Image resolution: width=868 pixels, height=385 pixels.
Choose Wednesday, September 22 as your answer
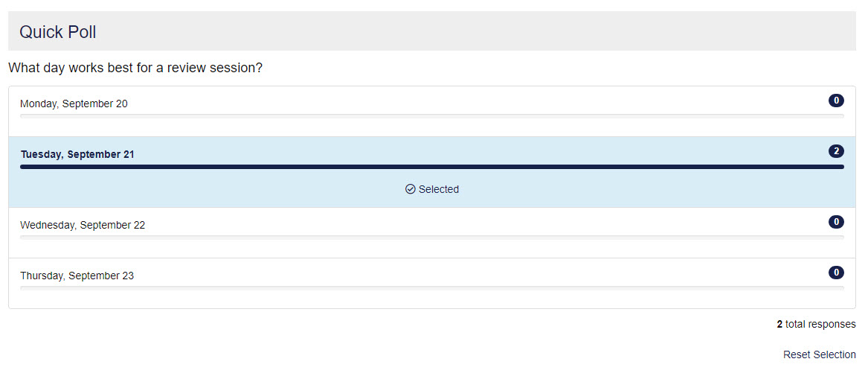pos(83,225)
